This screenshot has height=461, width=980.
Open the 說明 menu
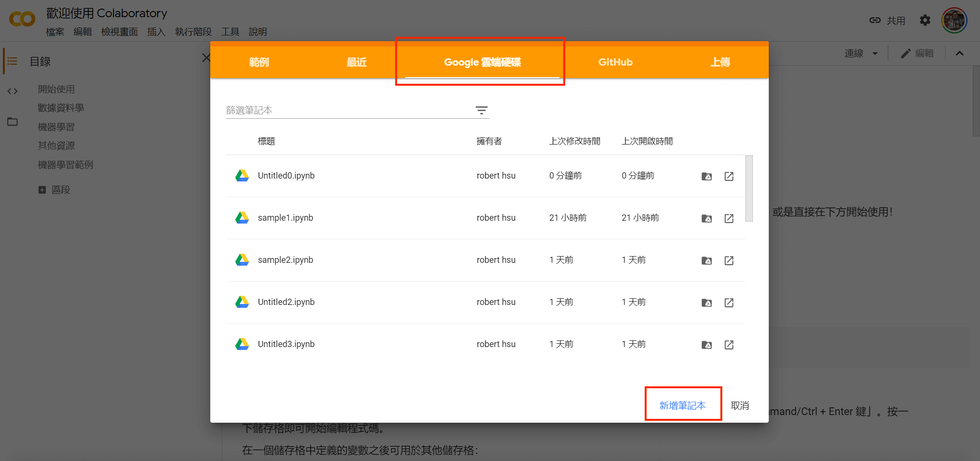(258, 32)
